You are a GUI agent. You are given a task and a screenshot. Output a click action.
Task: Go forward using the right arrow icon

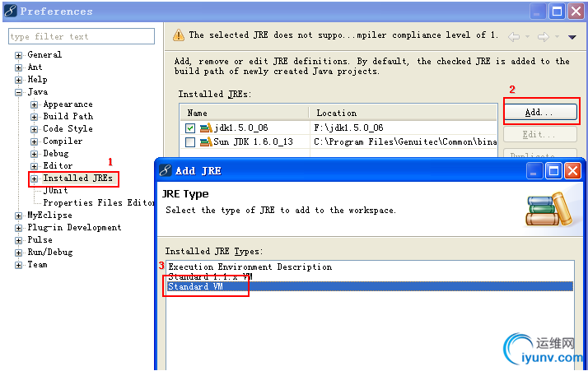click(543, 37)
